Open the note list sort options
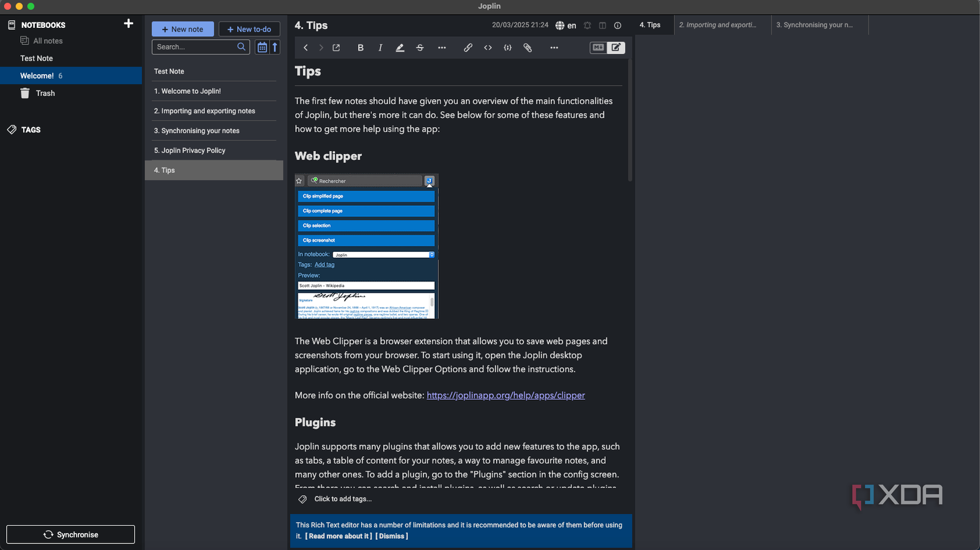The height and width of the screenshot is (550, 980). (262, 47)
